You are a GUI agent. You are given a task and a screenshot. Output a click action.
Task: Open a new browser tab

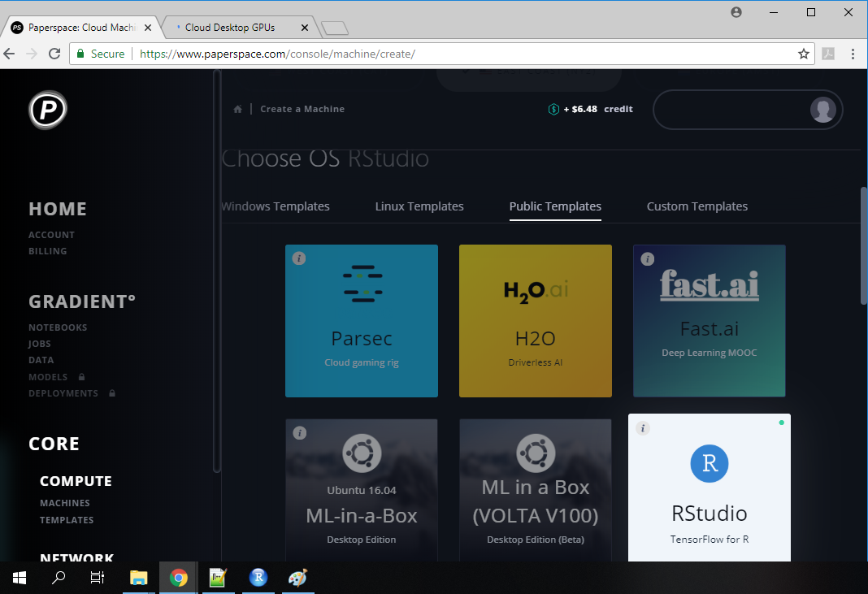point(334,28)
